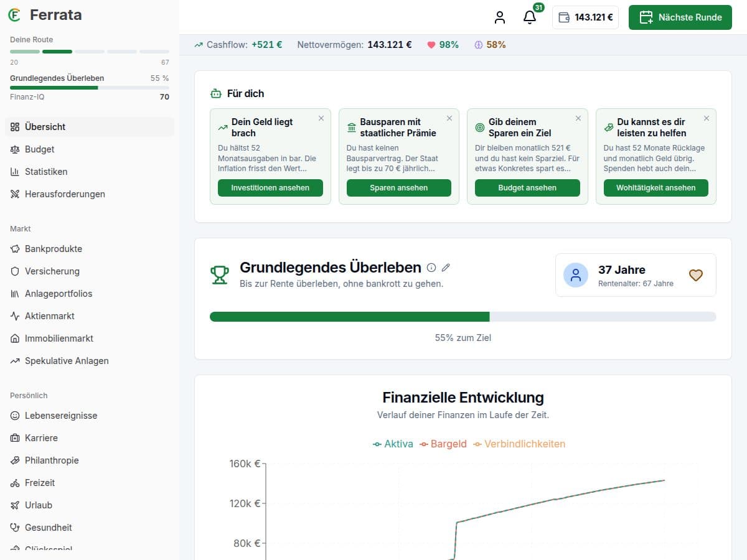This screenshot has width=747, height=560.
Task: Select Anlageportfolios in the sidebar
Action: (90, 294)
